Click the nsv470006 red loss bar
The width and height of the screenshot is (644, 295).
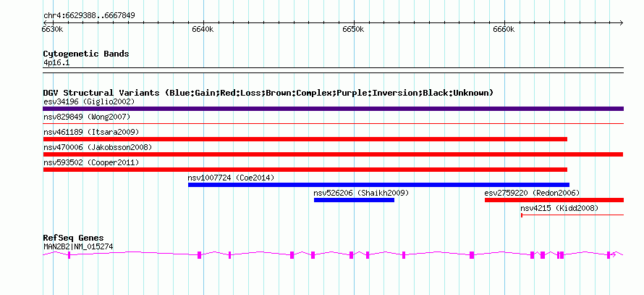[x=333, y=154]
